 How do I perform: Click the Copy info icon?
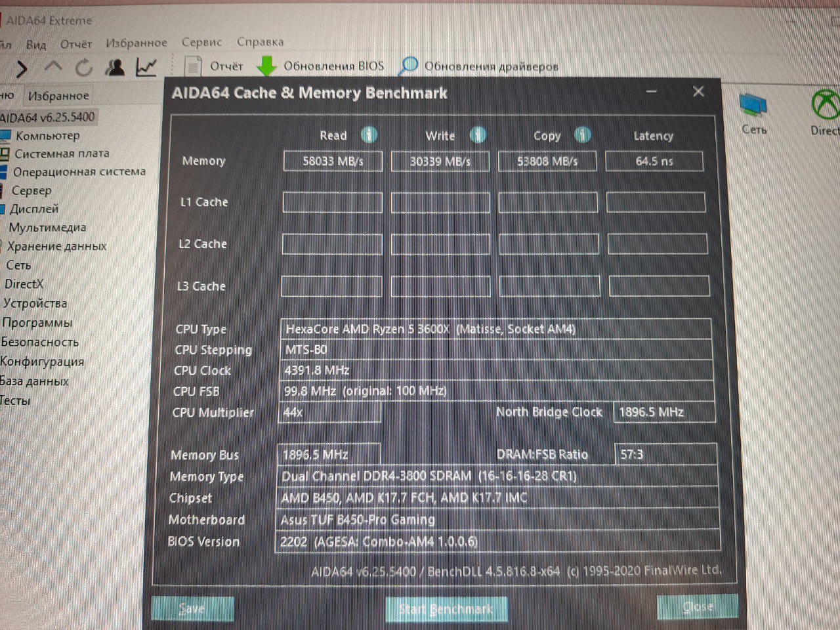[583, 135]
